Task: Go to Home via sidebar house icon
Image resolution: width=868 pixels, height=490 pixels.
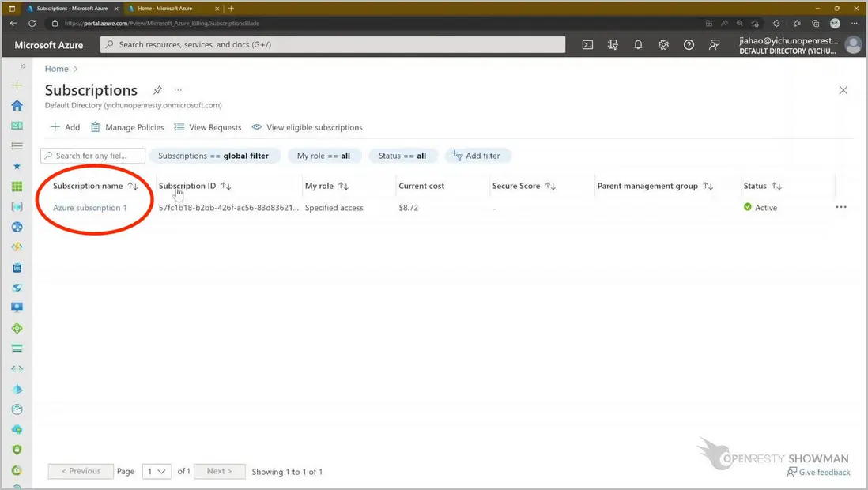Action: [x=17, y=105]
